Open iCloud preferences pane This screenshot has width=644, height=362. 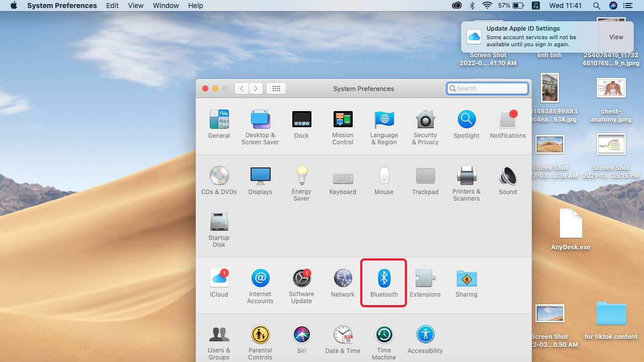pos(219,283)
